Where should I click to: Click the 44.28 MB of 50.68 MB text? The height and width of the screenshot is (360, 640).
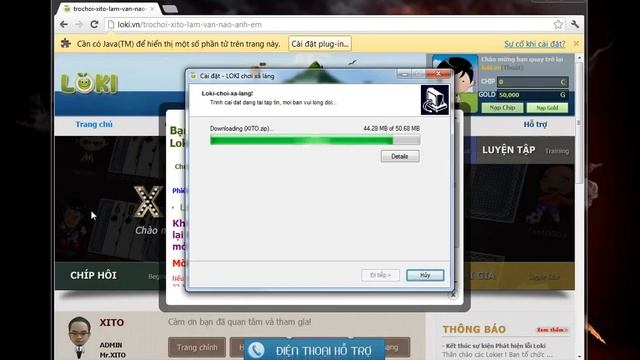(x=391, y=128)
